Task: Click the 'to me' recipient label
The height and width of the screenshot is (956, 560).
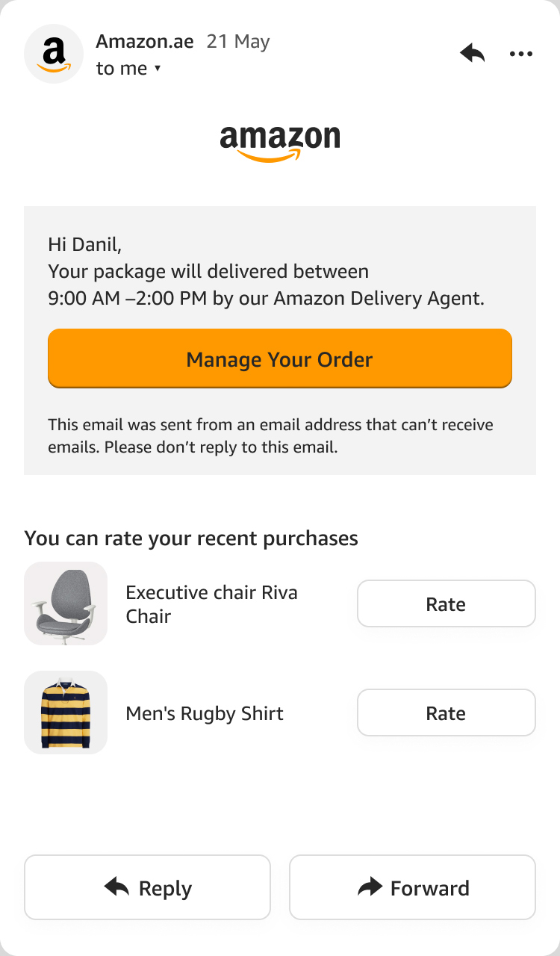Action: 121,69
